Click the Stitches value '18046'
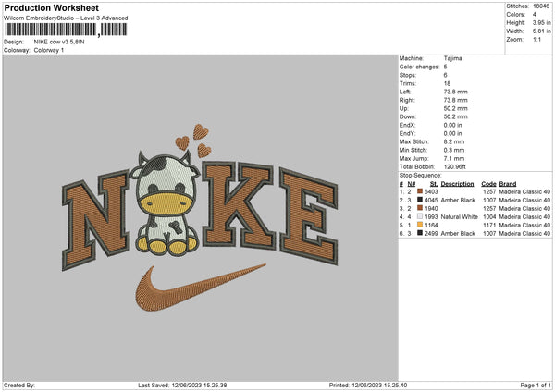Image resolution: width=555 pixels, height=392 pixels. (541, 6)
